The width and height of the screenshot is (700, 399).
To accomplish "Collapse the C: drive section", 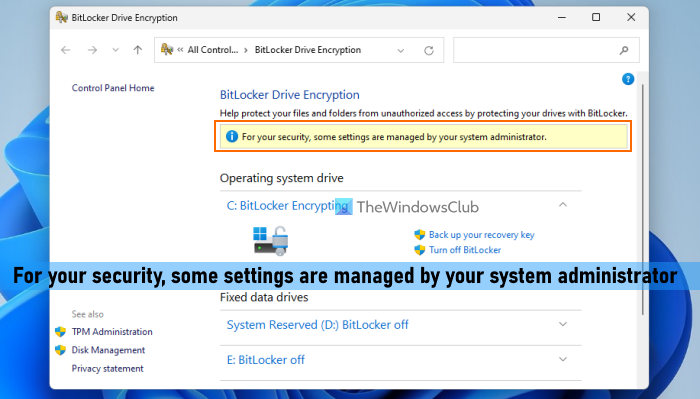I will [563, 205].
